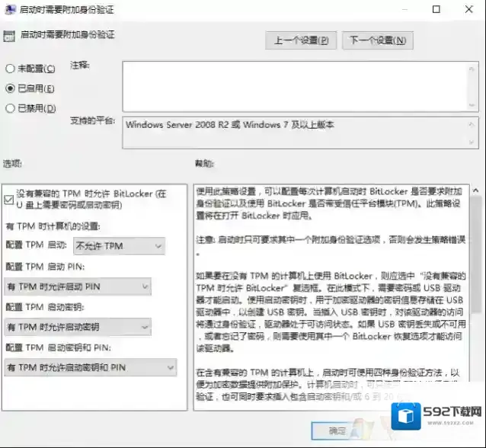Open the 有 TPM 时允许启动密钥 dropdown
The image size is (486, 448).
[78, 327]
